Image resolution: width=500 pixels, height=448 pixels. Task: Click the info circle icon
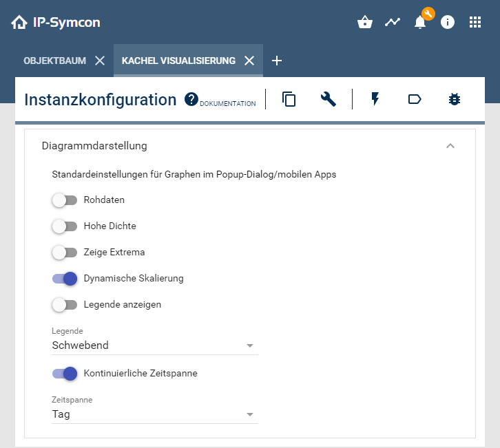[x=448, y=22]
